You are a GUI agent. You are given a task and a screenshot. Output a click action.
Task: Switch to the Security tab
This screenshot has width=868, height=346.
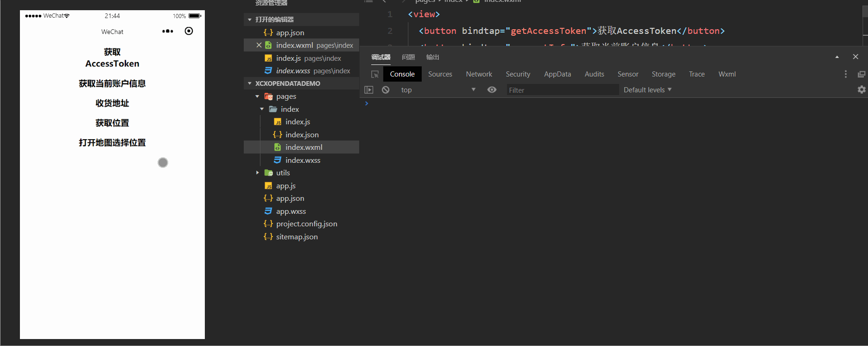pos(518,74)
